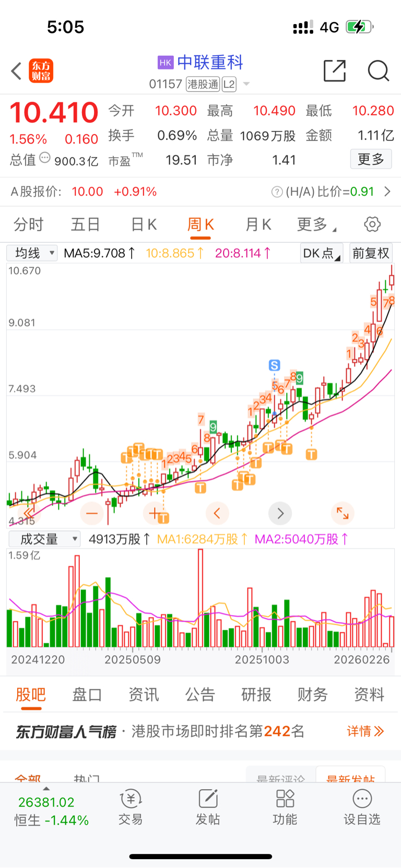Viewport: 401px width, 868px height.
Task: Tap the 20:8.114 MA value
Action: pyautogui.click(x=243, y=253)
